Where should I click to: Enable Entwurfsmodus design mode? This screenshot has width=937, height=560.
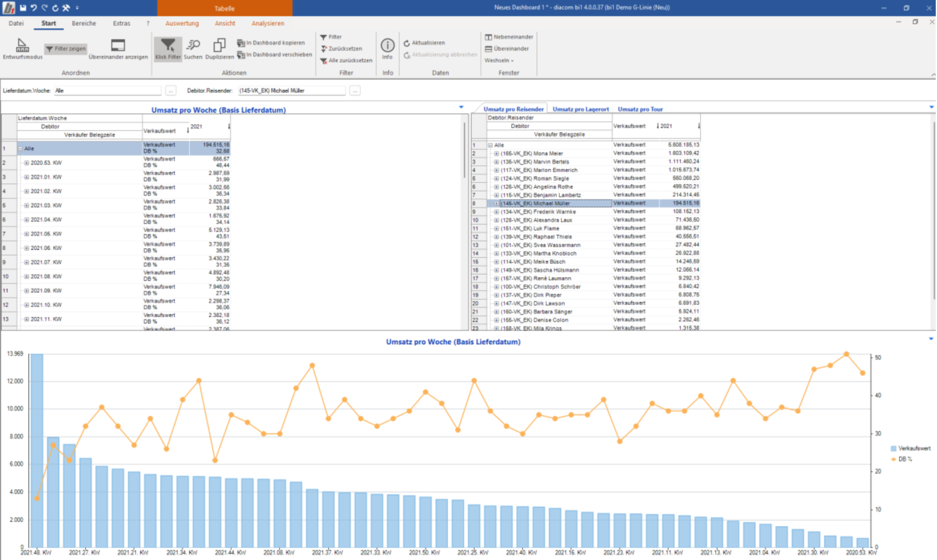pos(22,49)
